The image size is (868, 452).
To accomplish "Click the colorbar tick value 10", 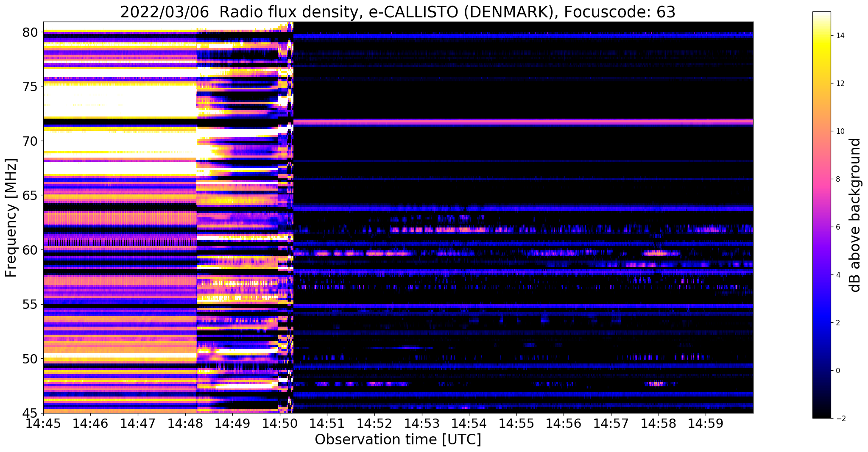I will click(840, 131).
